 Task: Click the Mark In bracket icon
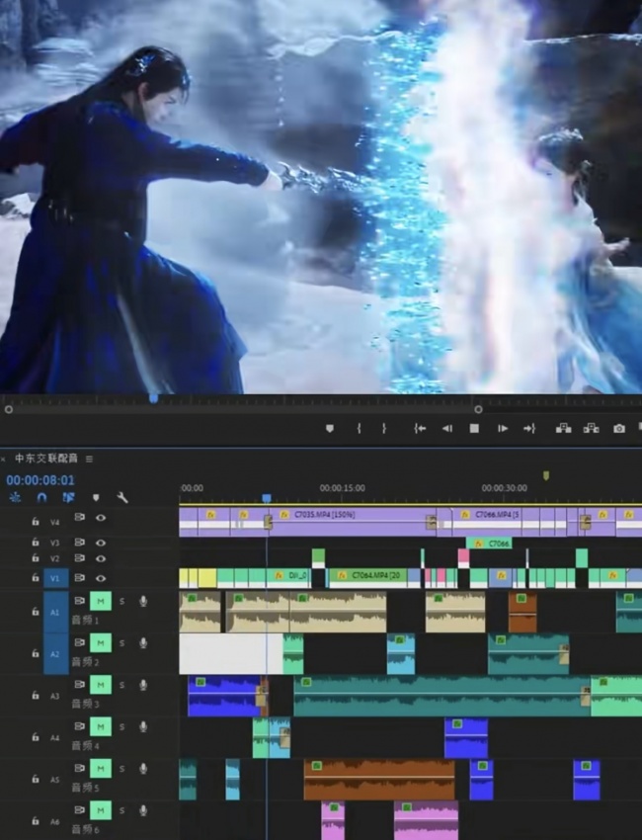pyautogui.click(x=359, y=429)
